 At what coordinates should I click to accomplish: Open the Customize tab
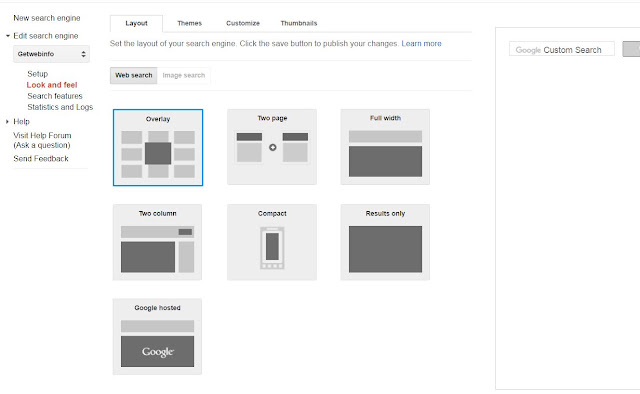pyautogui.click(x=243, y=23)
